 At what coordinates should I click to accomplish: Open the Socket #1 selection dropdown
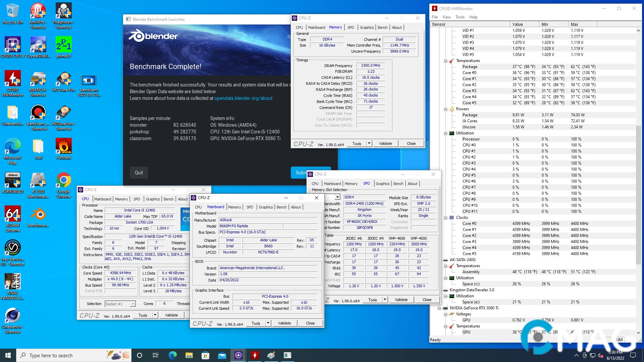tap(133, 304)
